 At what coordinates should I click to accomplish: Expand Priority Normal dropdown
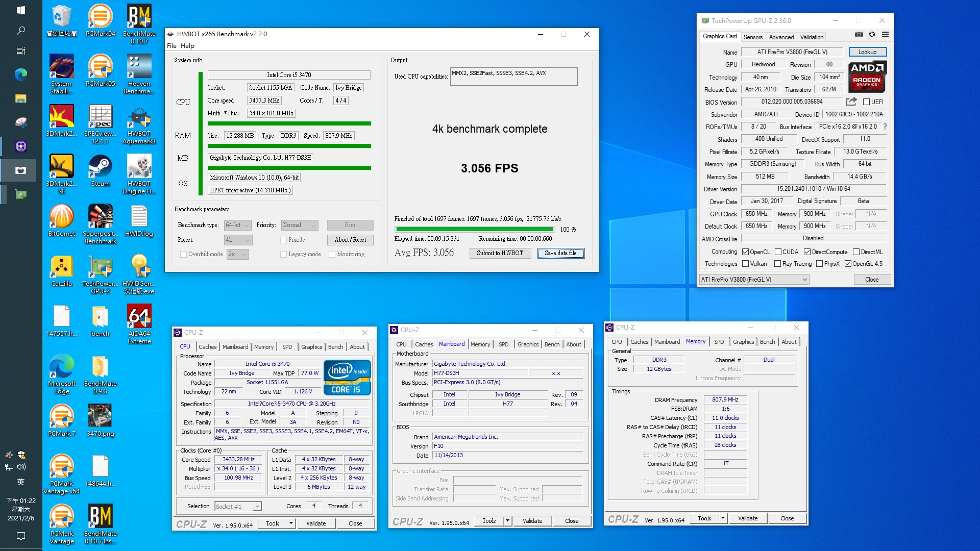[x=300, y=225]
